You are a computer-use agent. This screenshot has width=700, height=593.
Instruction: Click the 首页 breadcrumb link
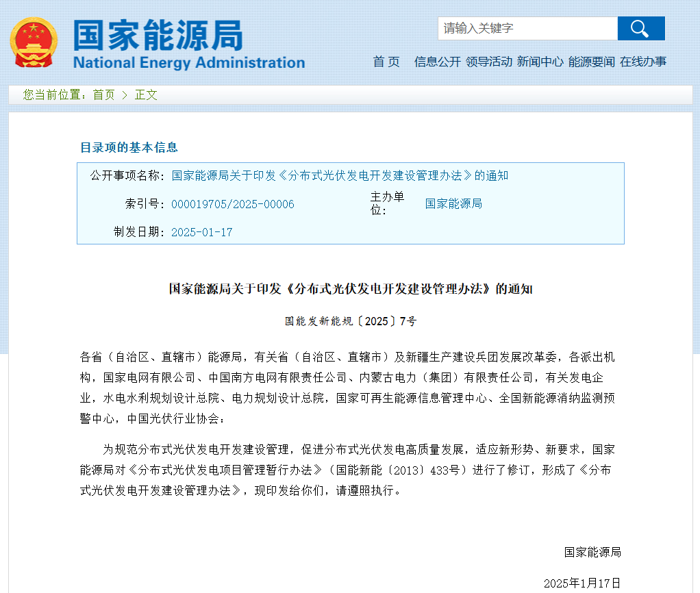[x=103, y=95]
